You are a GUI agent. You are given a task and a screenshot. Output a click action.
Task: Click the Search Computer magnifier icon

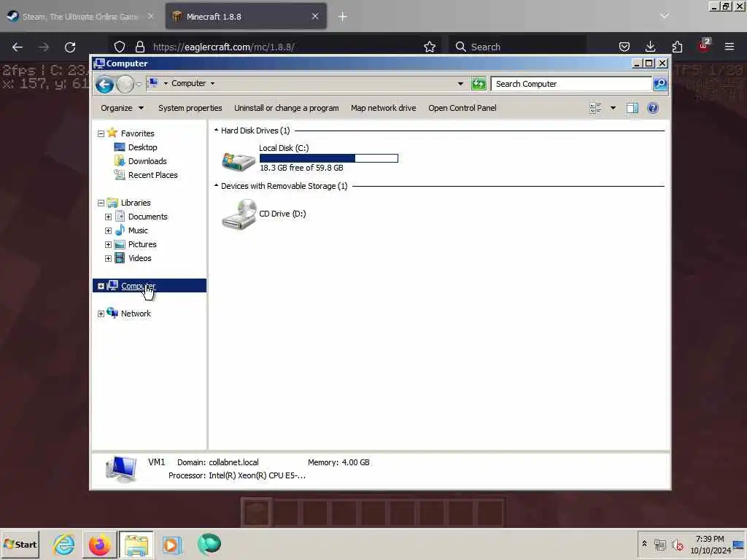(659, 84)
